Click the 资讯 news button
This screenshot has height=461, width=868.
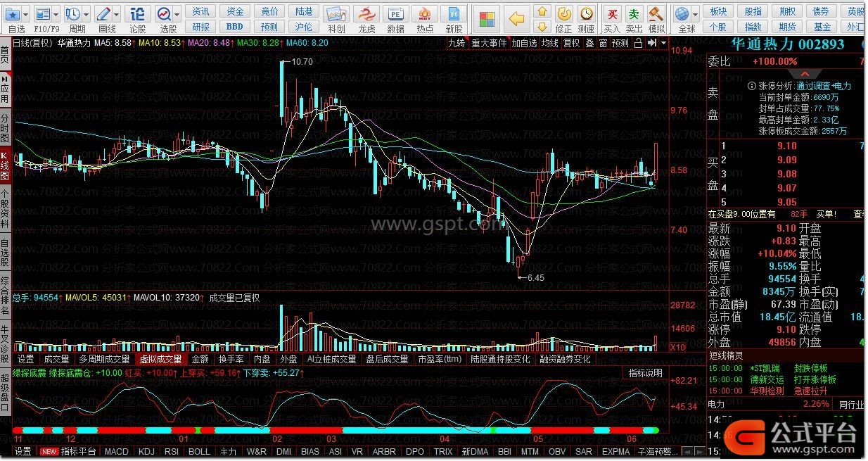click(x=200, y=11)
